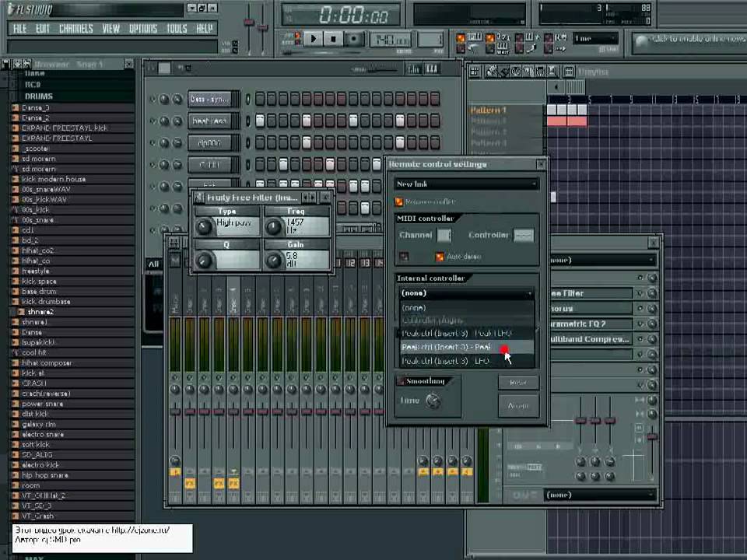Toggle the third step of the C_HH channel
The image size is (747, 560).
[283, 164]
